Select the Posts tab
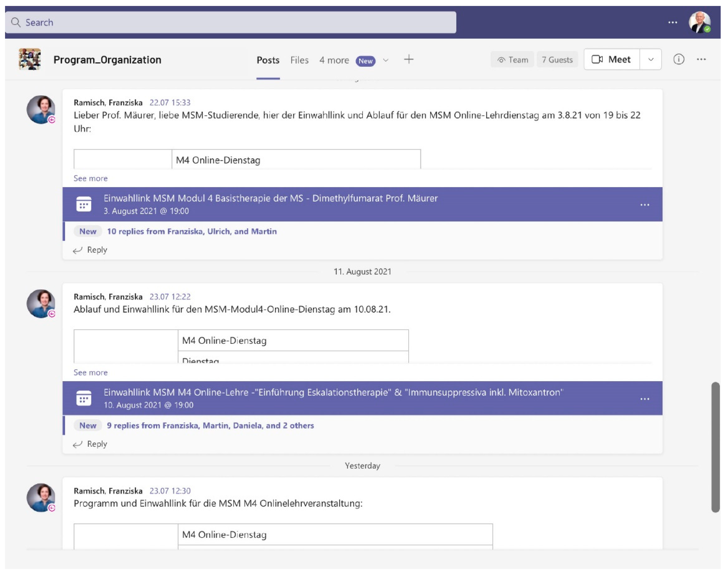The width and height of the screenshot is (728, 575). [x=268, y=60]
